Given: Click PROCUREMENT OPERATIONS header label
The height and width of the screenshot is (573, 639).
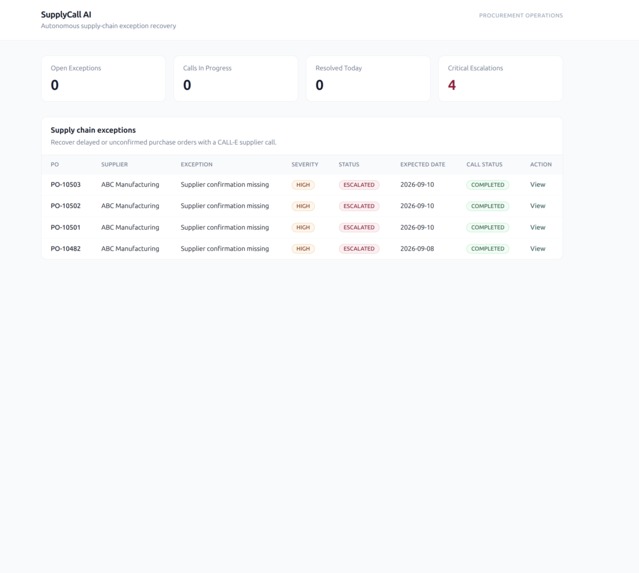Looking at the screenshot, I should [x=521, y=15].
